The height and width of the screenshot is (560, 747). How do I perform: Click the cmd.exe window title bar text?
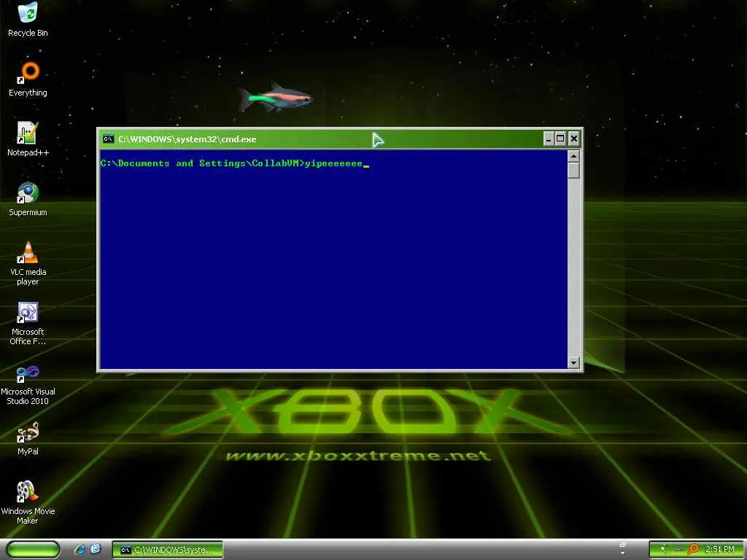tap(187, 139)
